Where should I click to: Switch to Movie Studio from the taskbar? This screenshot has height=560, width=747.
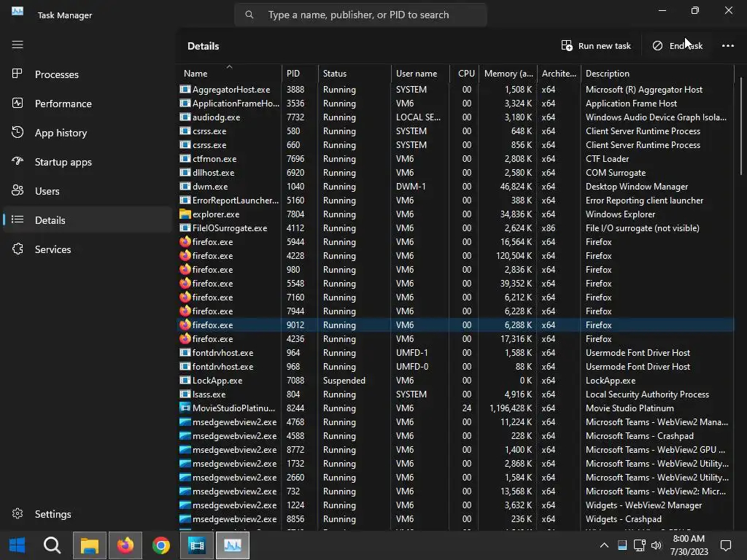click(197, 545)
